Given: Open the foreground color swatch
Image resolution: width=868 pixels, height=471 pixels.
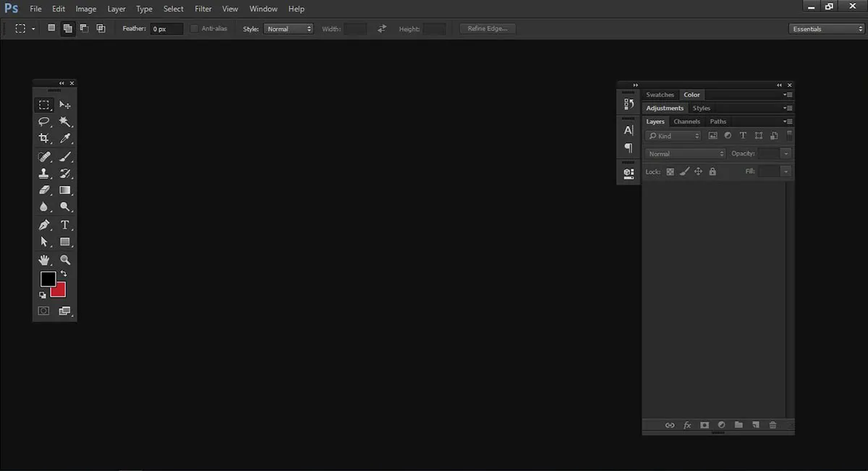Looking at the screenshot, I should (48, 279).
